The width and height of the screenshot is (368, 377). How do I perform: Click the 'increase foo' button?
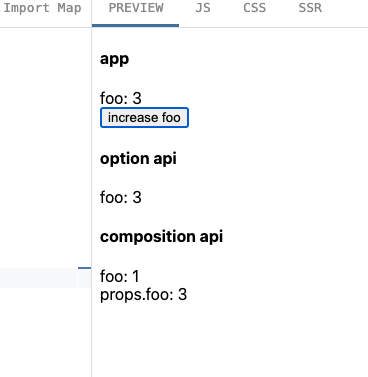(x=144, y=118)
